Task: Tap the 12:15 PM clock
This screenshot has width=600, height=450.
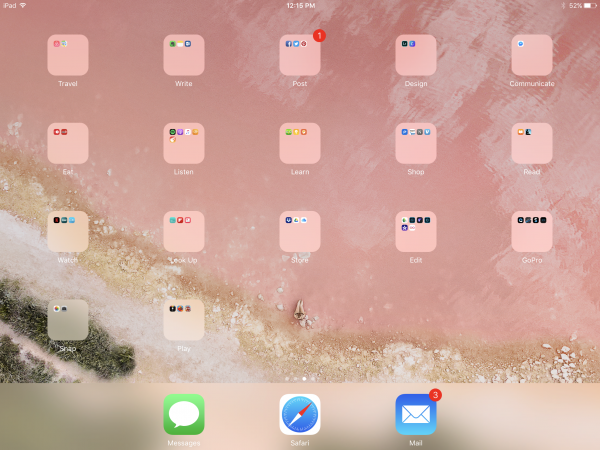Action: pyautogui.click(x=301, y=5)
